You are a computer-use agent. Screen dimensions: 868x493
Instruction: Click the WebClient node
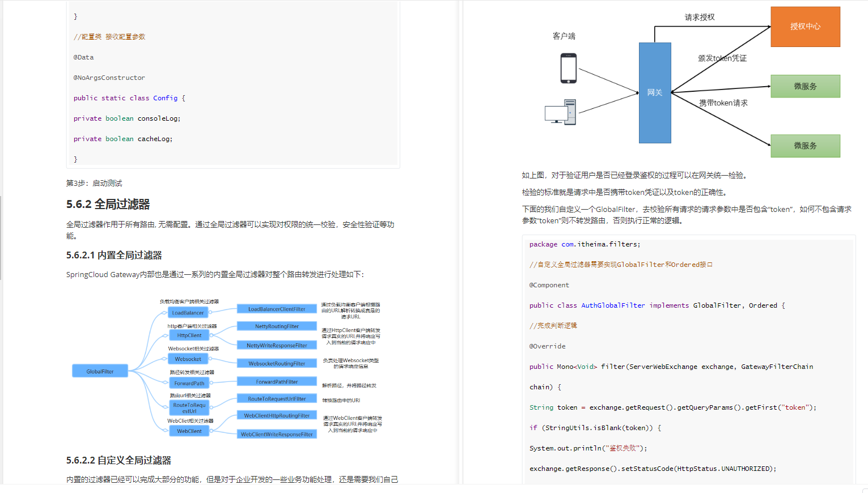coord(189,431)
